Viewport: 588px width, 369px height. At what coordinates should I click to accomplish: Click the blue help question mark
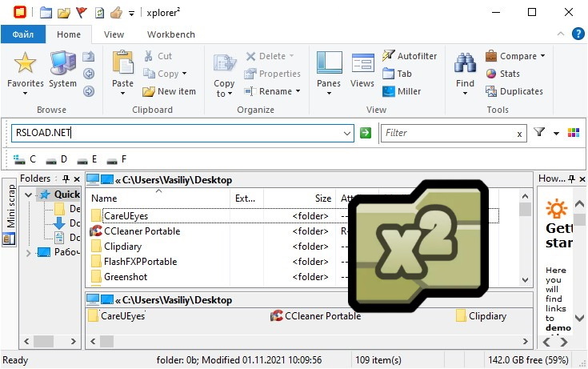point(578,34)
